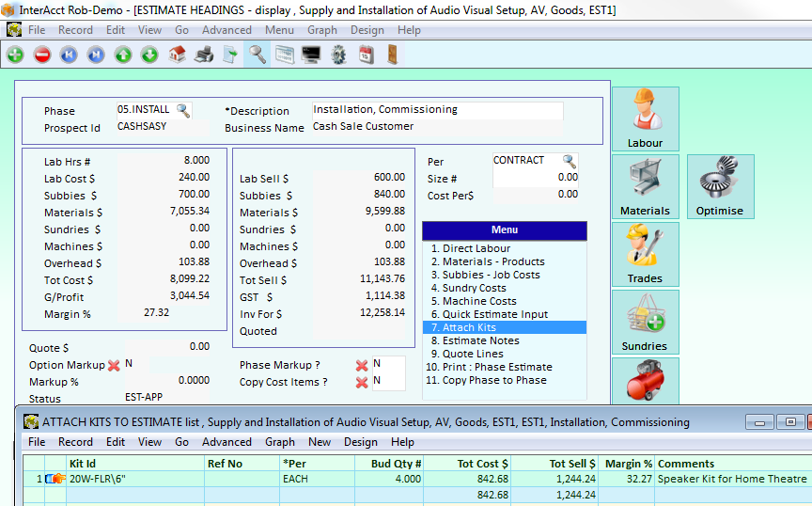The image size is (812, 506).
Task: Click the binary data window toolbar icon
Action: 285,55
